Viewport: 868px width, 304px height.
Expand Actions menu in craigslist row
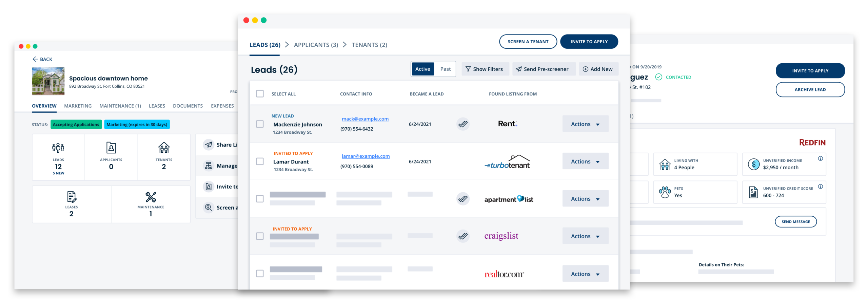(x=585, y=236)
